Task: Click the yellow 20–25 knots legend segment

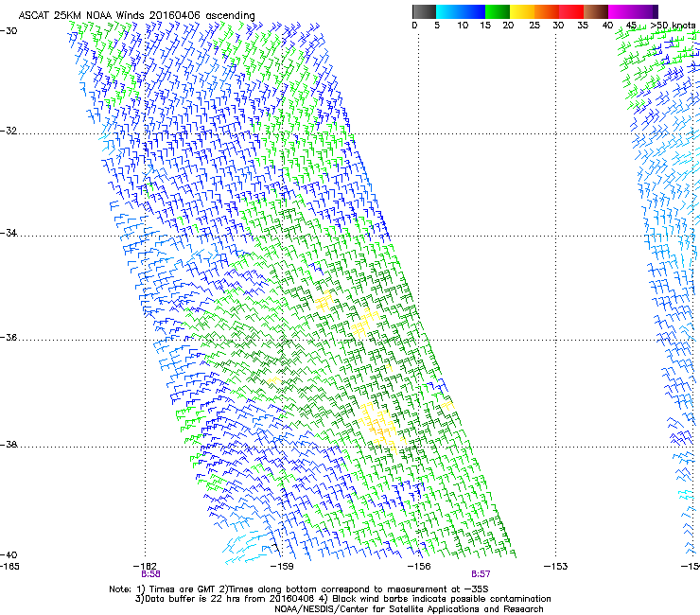Action: (522, 11)
